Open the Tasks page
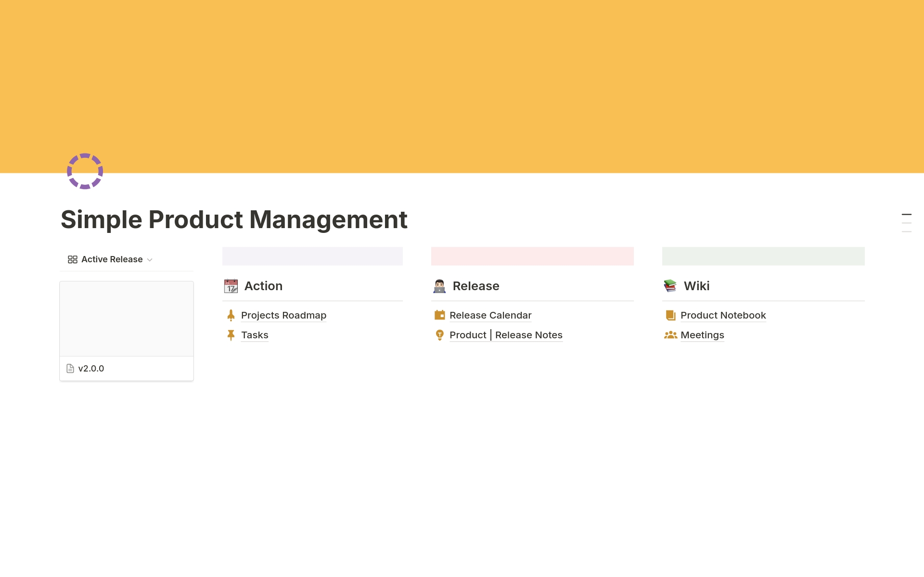 click(x=255, y=335)
